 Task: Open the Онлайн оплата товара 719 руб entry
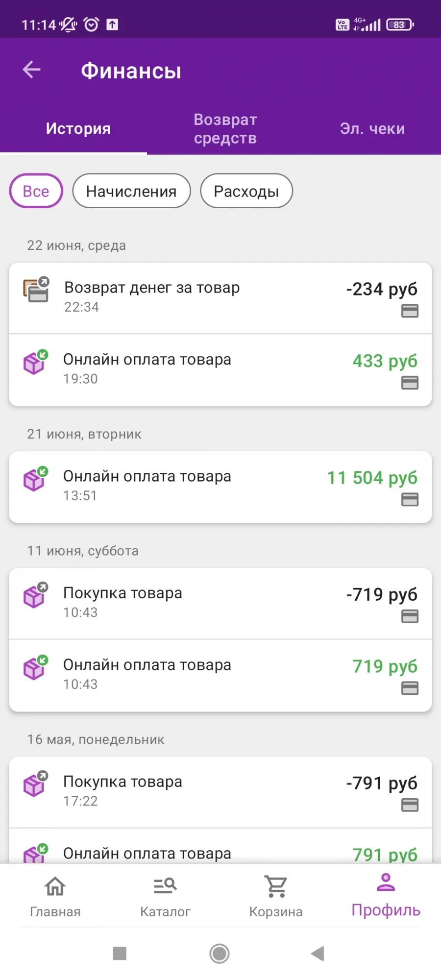[x=220, y=676]
